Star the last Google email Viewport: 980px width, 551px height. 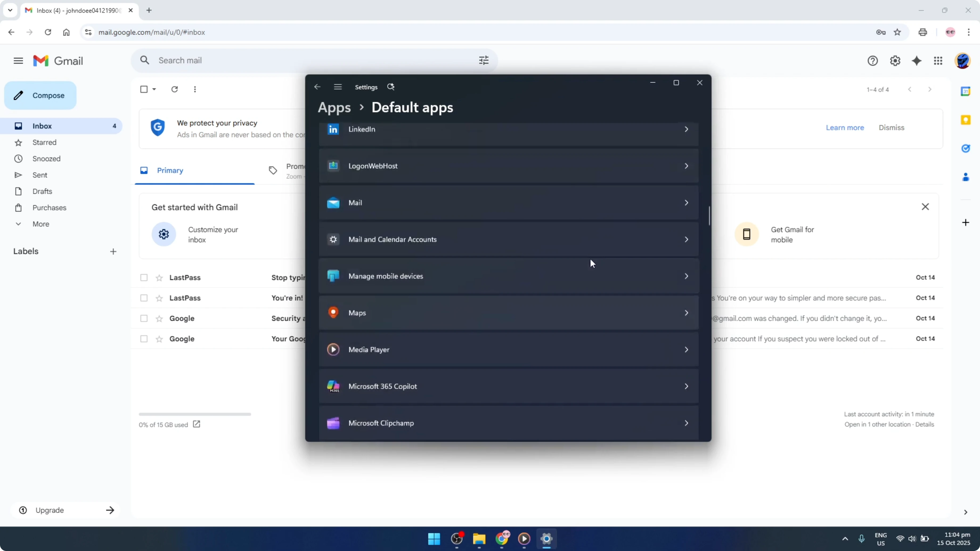(160, 339)
